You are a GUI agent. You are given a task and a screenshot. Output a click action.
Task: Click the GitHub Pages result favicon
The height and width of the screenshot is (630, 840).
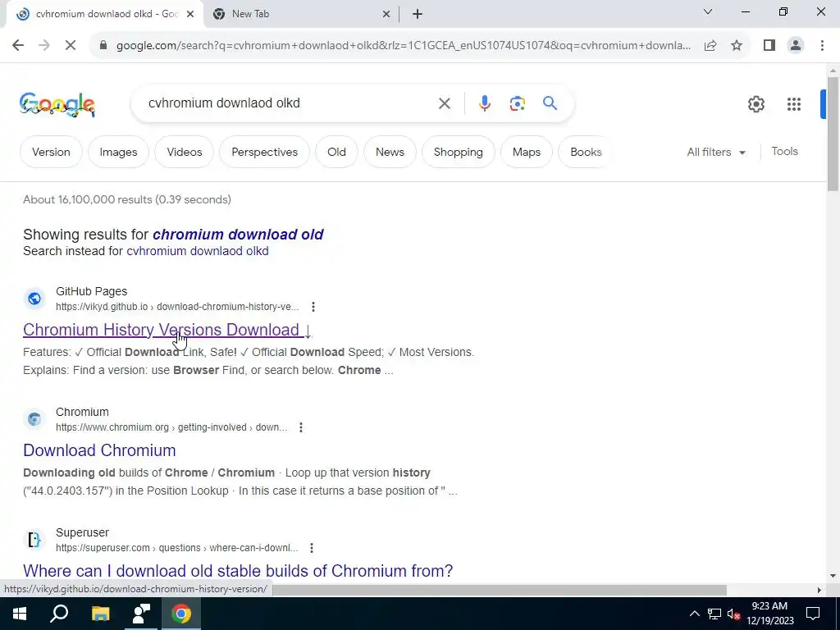[34, 299]
